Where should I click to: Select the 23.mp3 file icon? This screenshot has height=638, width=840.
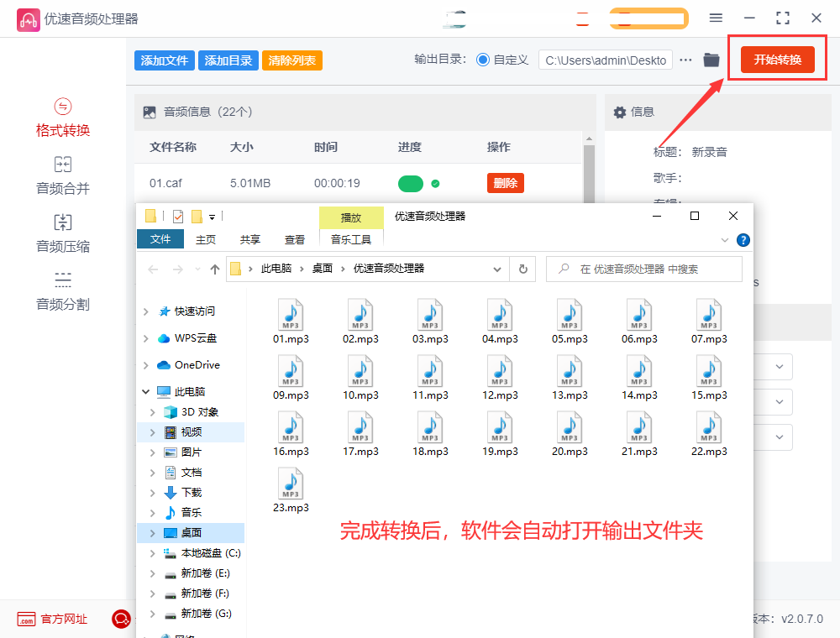pos(291,483)
